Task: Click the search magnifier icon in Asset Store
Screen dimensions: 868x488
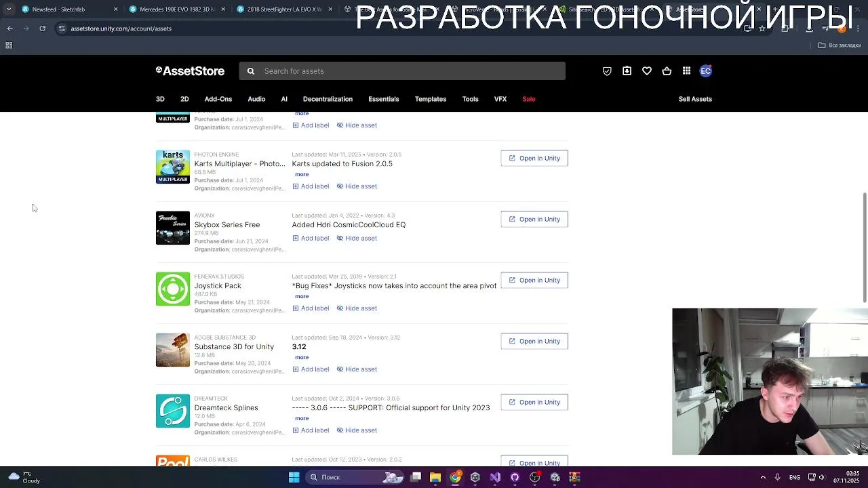Action: point(251,71)
